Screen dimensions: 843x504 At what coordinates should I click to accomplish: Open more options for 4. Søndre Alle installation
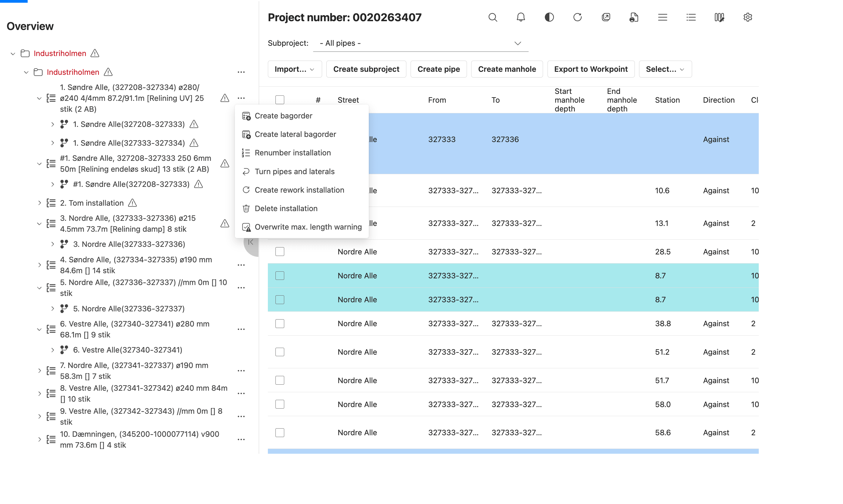[x=241, y=265]
